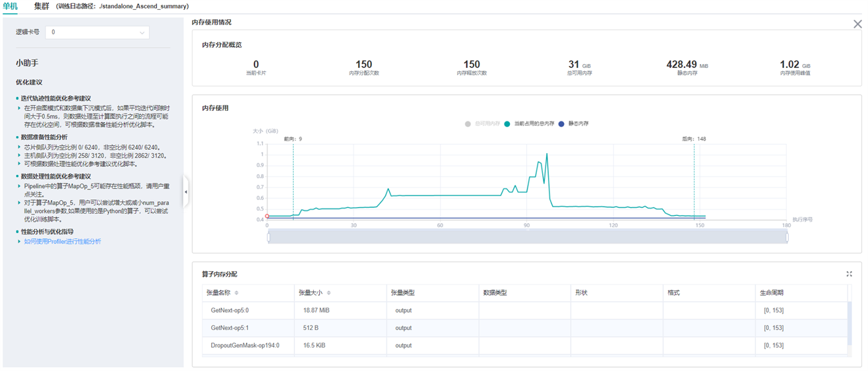Open the 逻辑卡号 dropdown

[97, 32]
